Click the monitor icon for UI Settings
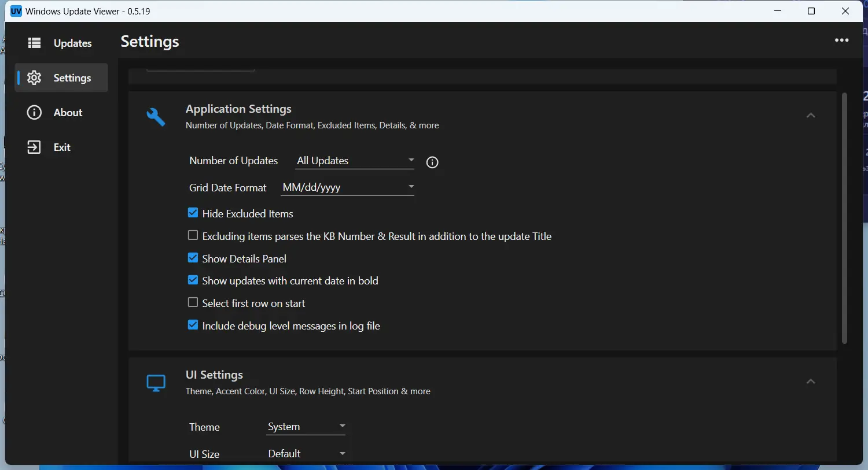Image resolution: width=868 pixels, height=470 pixels. [156, 383]
